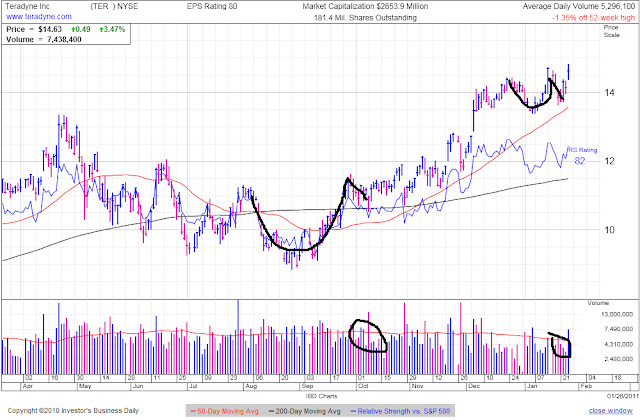Viewport: 640px width, 420px height.
Task: Click the 200-Day Moving Avg legend entry
Action: pos(305,411)
